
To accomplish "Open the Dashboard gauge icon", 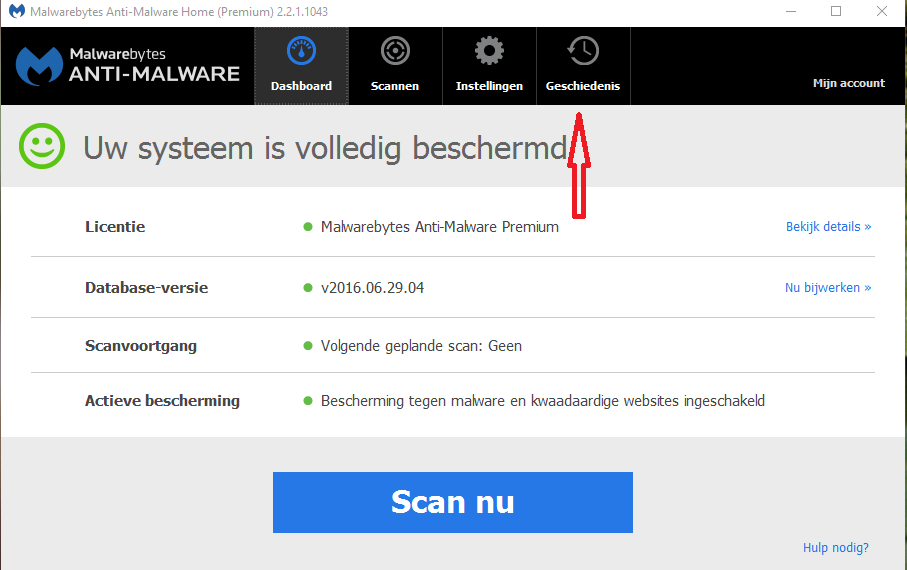I will [x=301, y=51].
